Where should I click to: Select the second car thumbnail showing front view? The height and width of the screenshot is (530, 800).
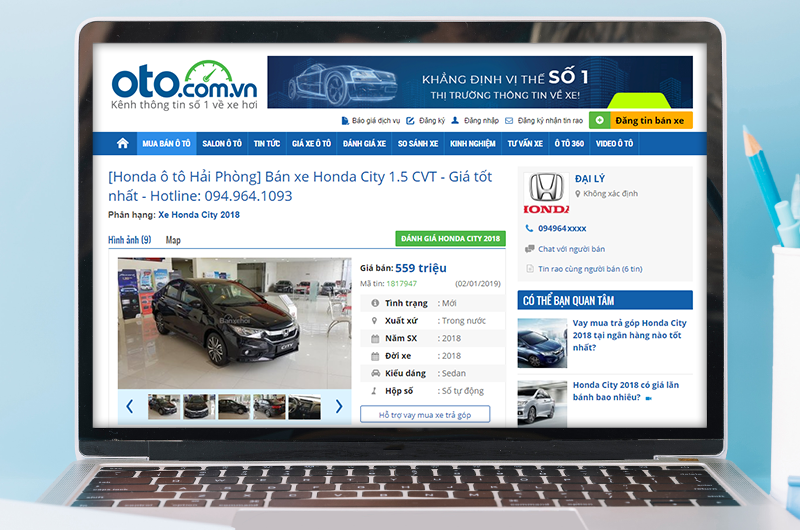[199, 407]
